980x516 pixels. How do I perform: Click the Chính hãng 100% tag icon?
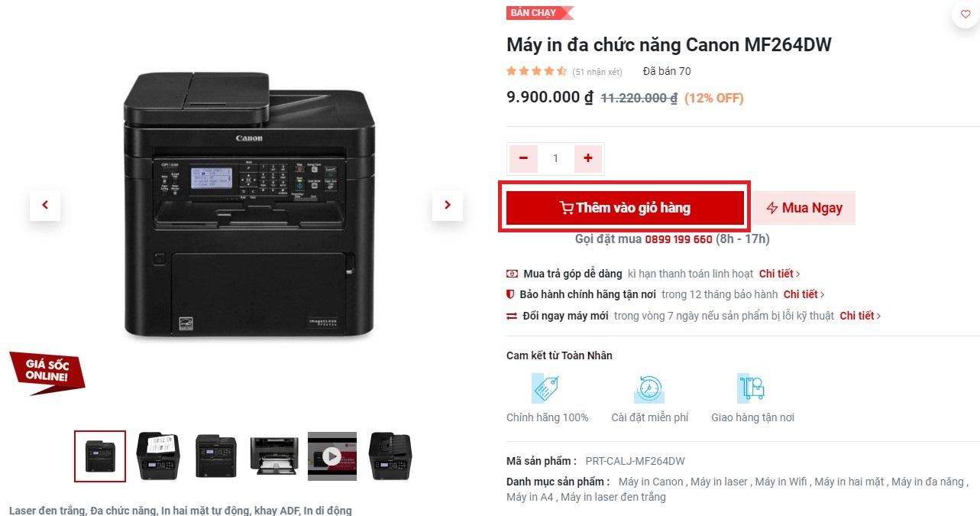(547, 388)
